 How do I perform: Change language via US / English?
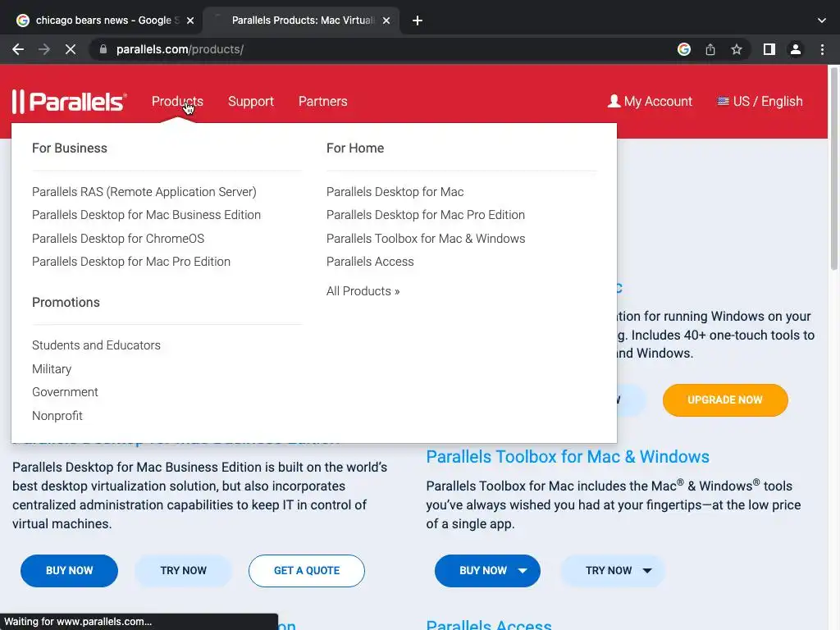pyautogui.click(x=760, y=101)
